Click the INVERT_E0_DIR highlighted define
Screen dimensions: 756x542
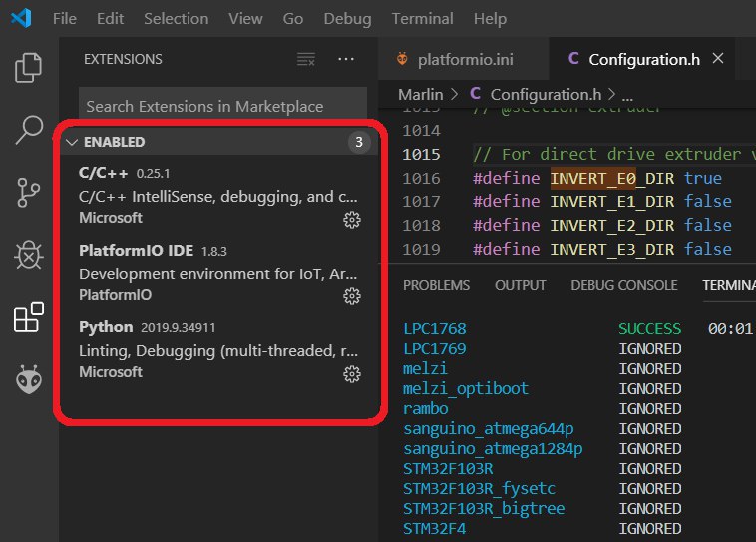[611, 178]
